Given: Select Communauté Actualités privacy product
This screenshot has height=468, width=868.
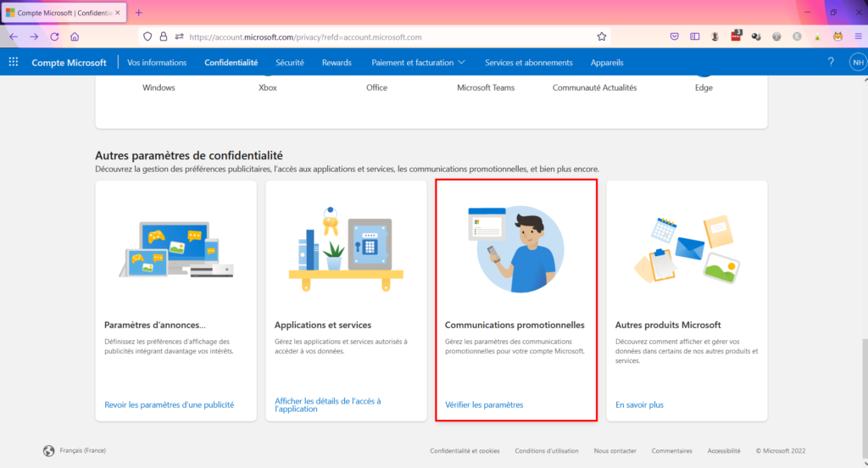Looking at the screenshot, I should [x=594, y=87].
